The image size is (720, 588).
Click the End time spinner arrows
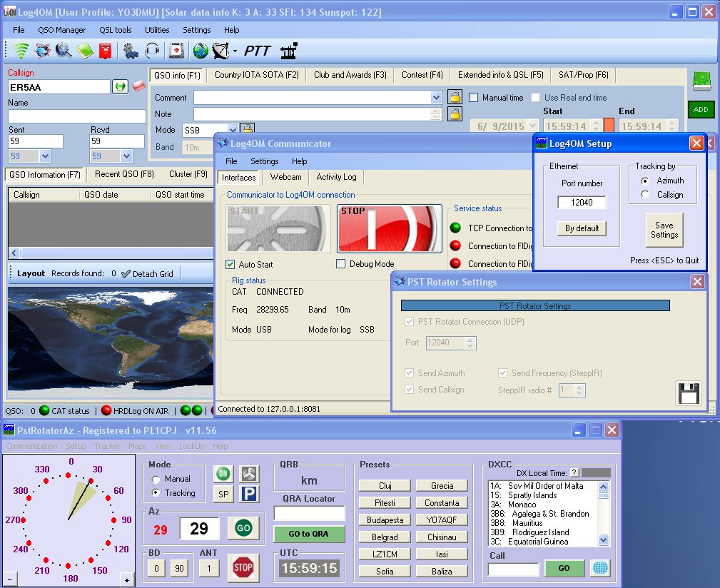672,126
